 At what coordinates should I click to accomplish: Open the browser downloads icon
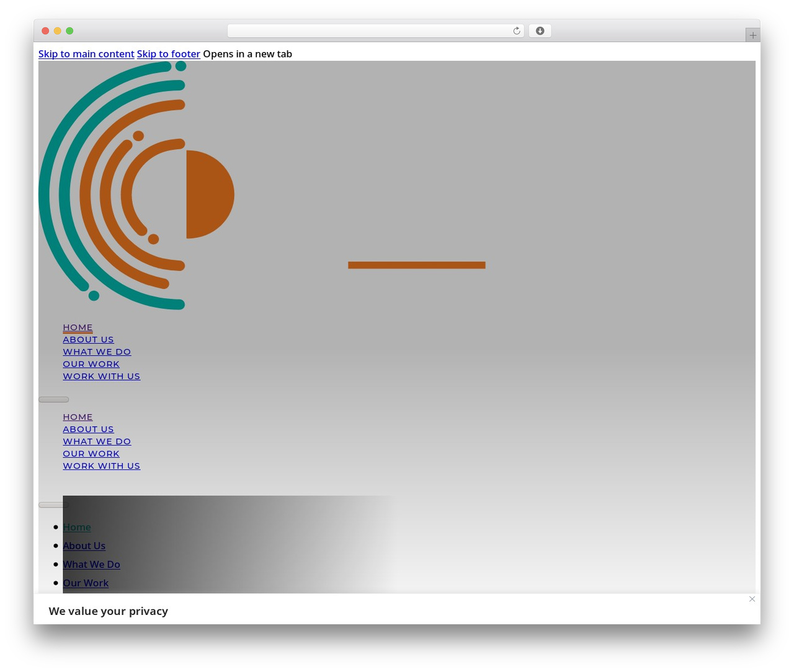540,31
